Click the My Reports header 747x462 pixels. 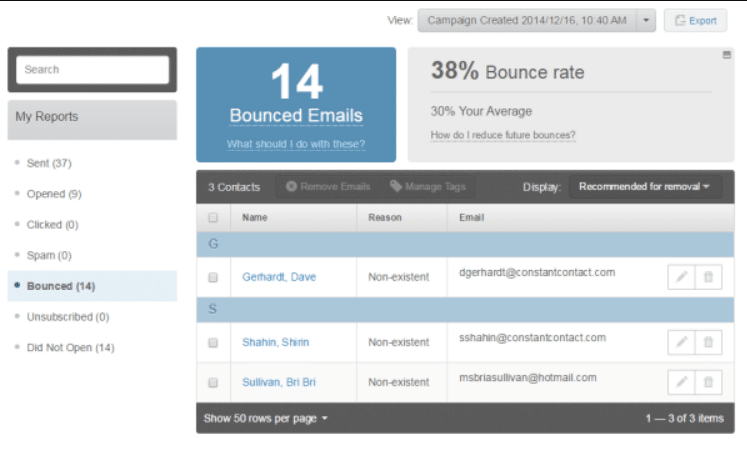point(92,120)
